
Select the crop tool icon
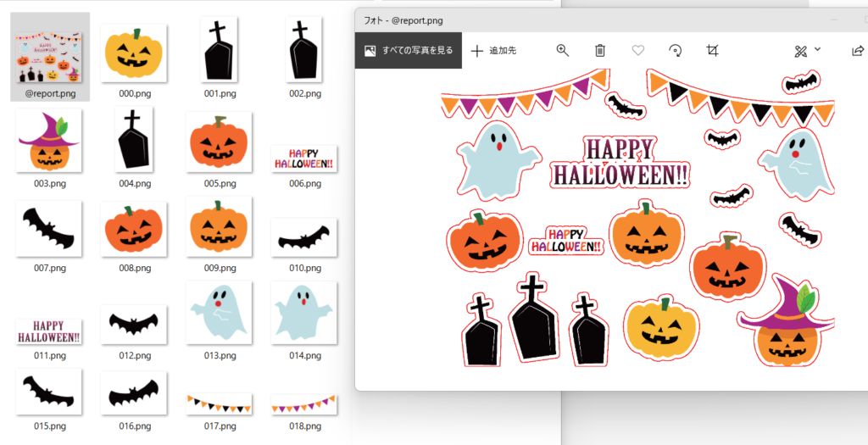(713, 51)
